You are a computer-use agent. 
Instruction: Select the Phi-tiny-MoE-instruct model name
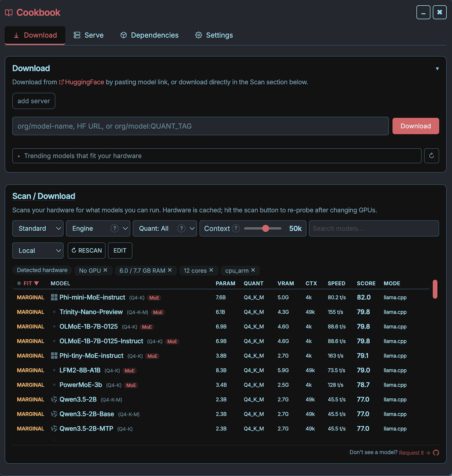pos(91,356)
